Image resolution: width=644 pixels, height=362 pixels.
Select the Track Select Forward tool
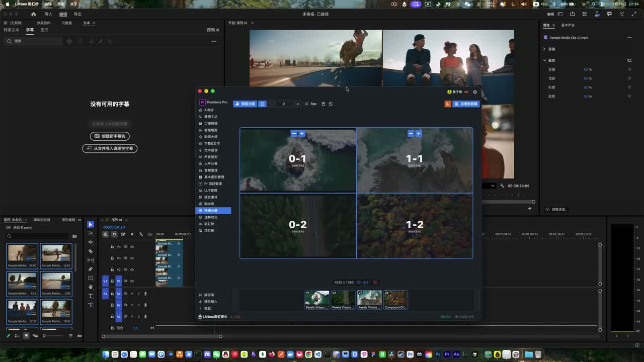pos(91,233)
